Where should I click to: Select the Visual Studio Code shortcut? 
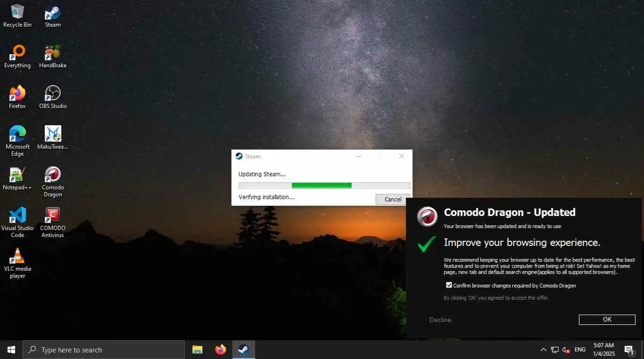coord(17,223)
